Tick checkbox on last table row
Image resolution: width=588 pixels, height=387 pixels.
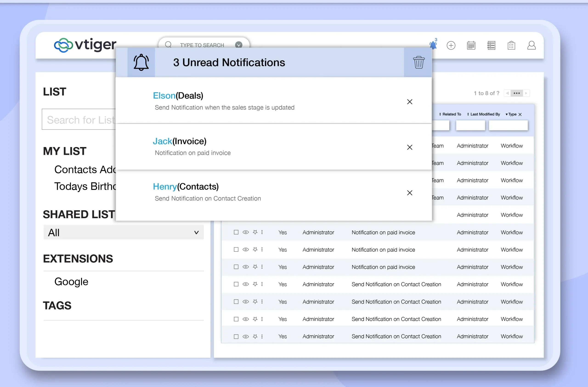[x=236, y=336]
